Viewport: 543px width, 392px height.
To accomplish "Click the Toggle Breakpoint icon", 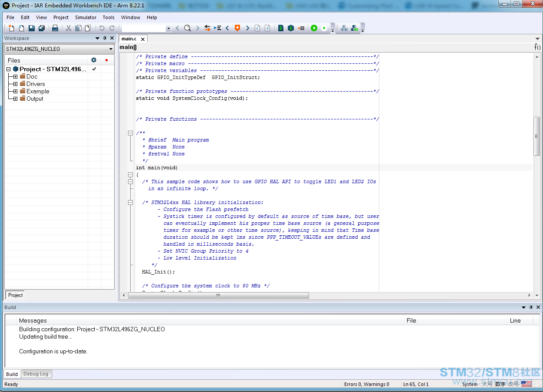I will click(x=301, y=28).
